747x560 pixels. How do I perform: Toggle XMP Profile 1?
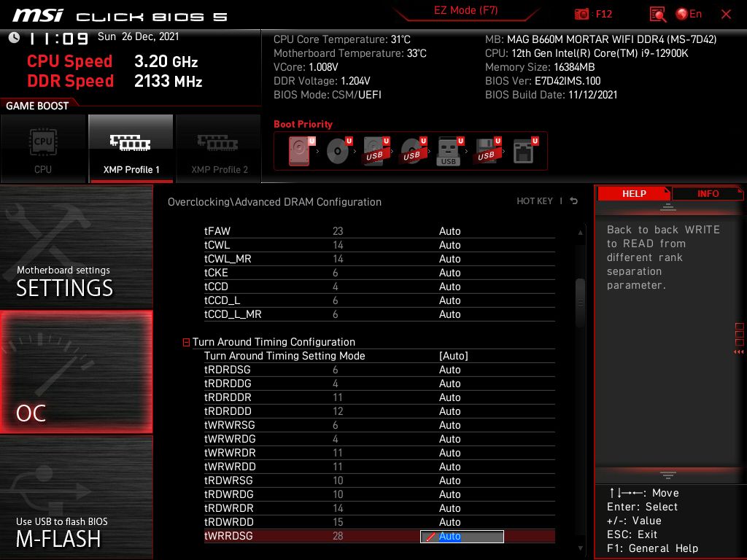(x=131, y=149)
